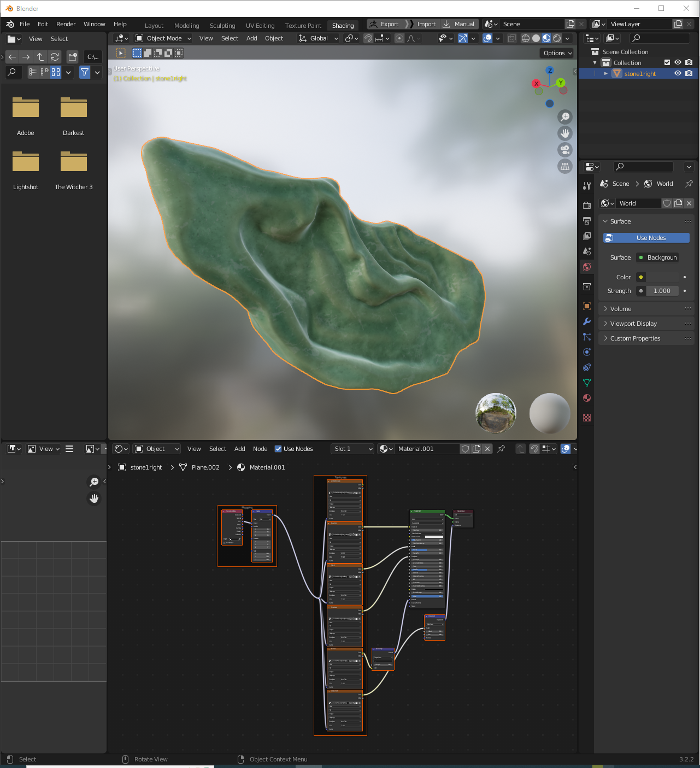Click the Export button in the top bar
The height and width of the screenshot is (768, 700).
tap(384, 24)
